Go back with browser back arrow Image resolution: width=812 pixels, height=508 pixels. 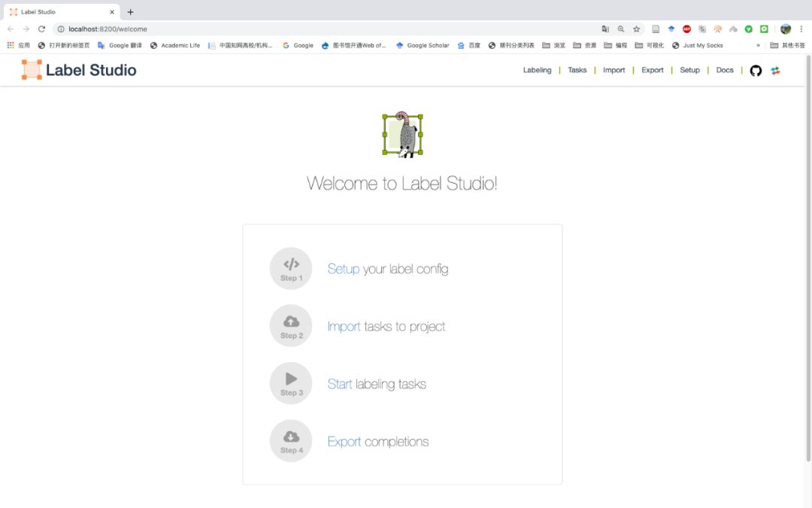(x=11, y=29)
